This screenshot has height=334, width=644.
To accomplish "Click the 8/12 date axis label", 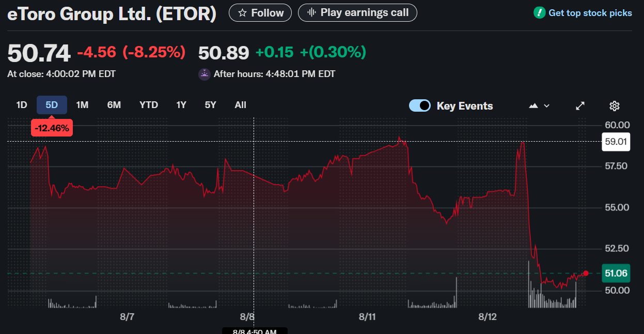I will 488,316.
